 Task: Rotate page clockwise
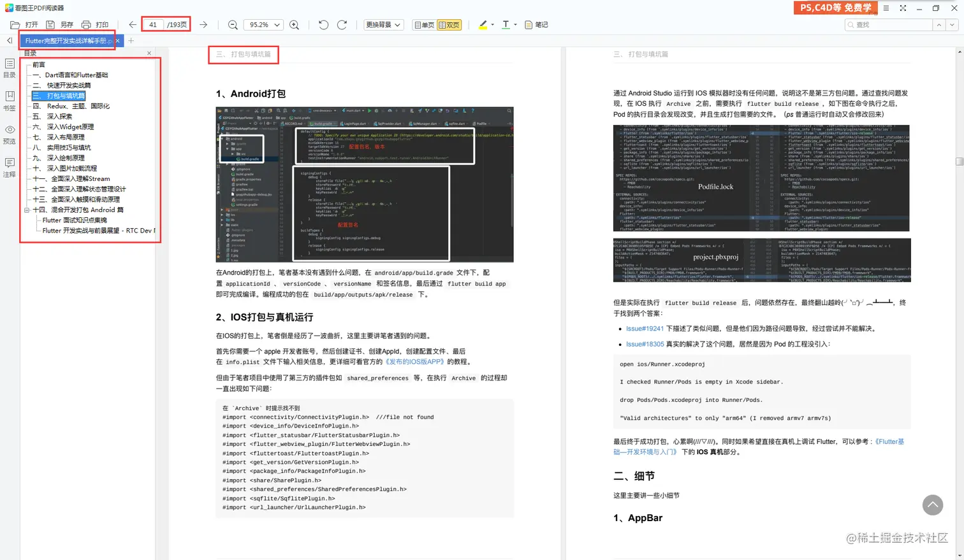pos(342,25)
